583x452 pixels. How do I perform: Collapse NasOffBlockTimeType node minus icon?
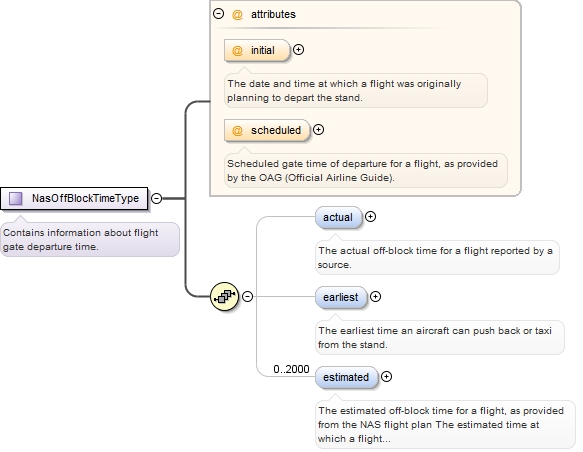[x=157, y=198]
